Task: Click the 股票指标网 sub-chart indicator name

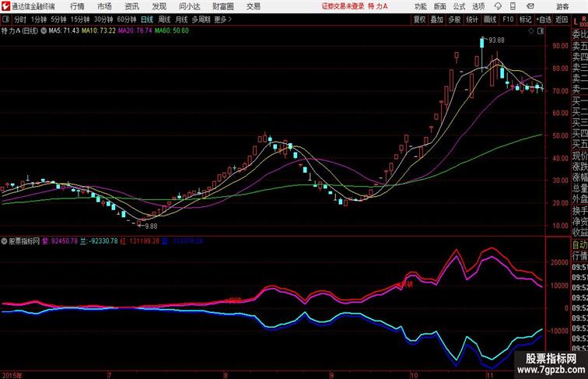Action: [x=24, y=241]
